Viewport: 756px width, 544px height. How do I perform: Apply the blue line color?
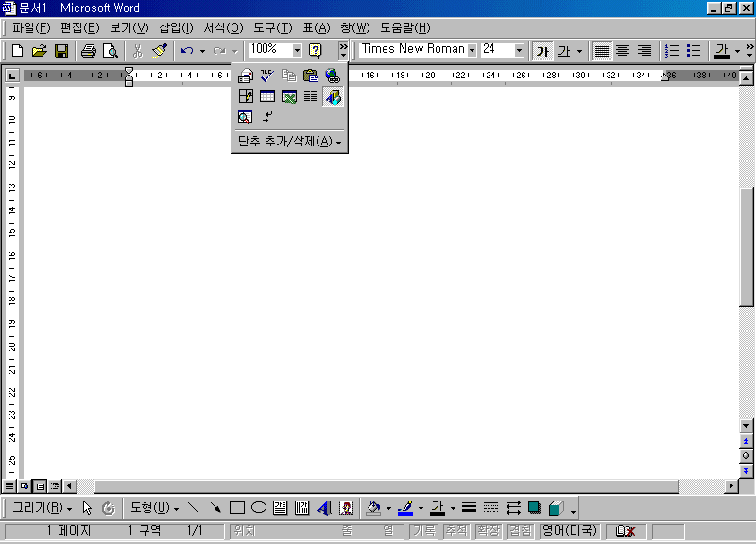[406, 508]
